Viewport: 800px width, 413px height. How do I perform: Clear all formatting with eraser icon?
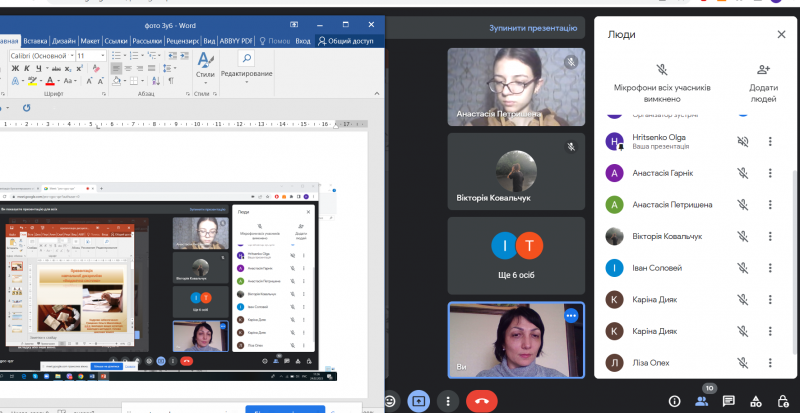click(96, 68)
